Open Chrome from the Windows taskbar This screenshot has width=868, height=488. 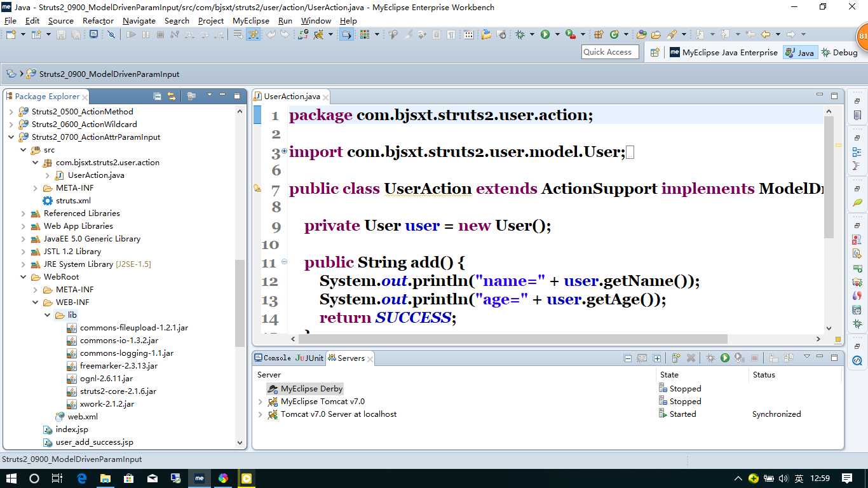click(x=224, y=478)
